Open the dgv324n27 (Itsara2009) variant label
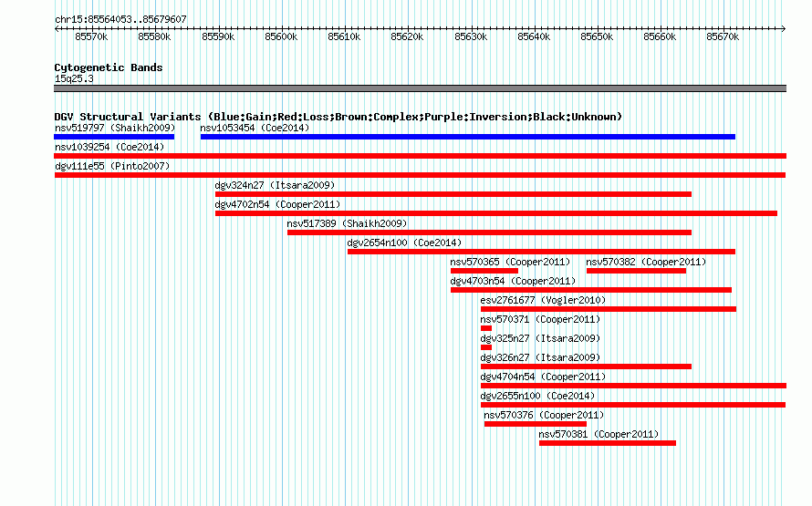 pos(275,185)
